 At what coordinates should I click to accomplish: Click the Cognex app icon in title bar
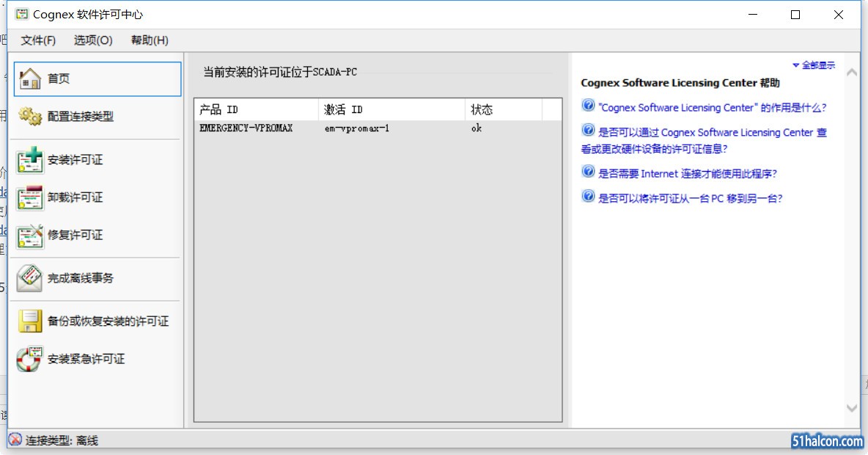[21, 15]
